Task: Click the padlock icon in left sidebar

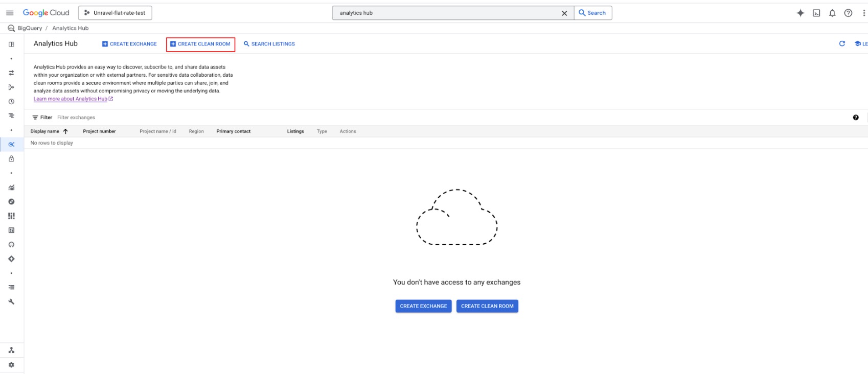Action: (x=11, y=159)
